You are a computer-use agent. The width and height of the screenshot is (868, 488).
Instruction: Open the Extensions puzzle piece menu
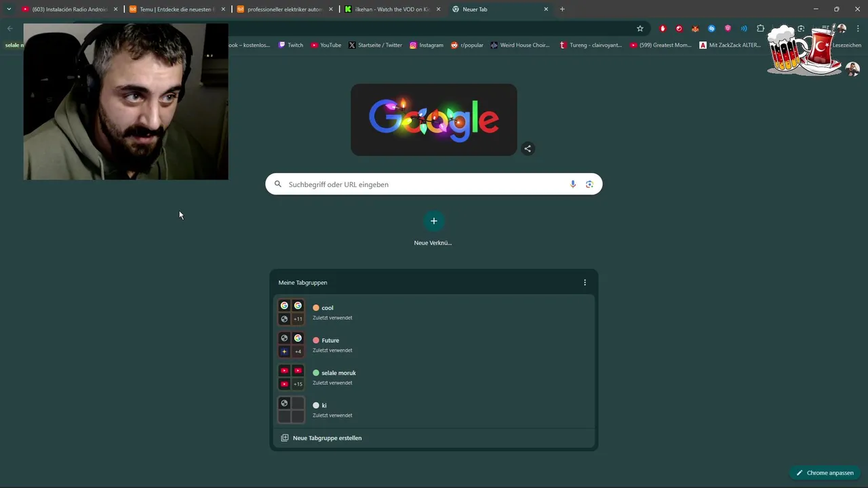(760, 28)
